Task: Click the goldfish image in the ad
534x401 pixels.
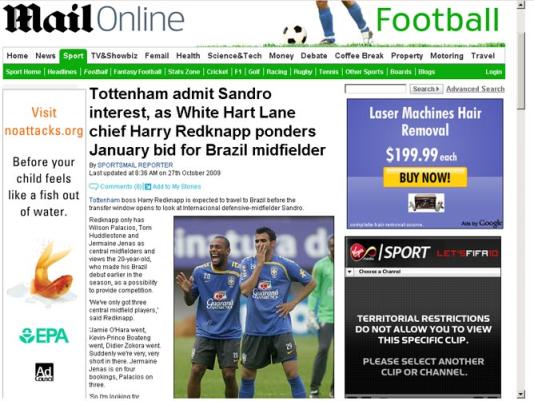Action: pyautogui.click(x=48, y=269)
